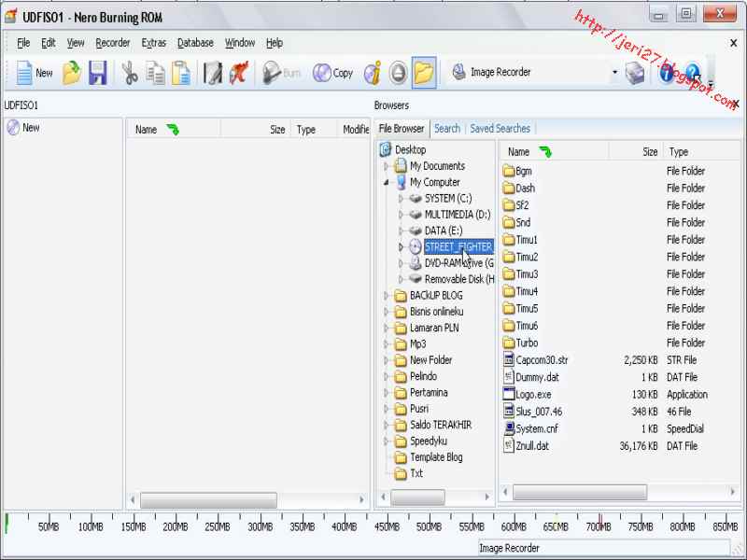The height and width of the screenshot is (560, 747).
Task: Sort browser files by the Size column
Action: pyautogui.click(x=636, y=152)
